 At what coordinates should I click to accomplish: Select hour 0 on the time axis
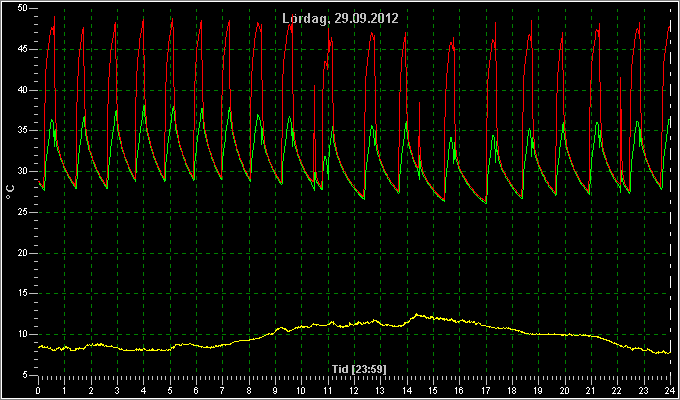[38, 390]
